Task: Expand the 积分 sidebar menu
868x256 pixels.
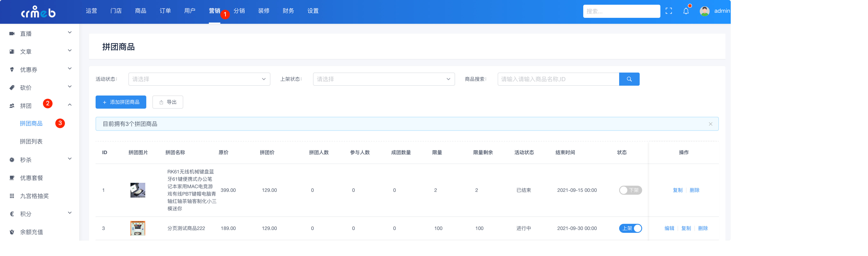Action: click(70, 213)
